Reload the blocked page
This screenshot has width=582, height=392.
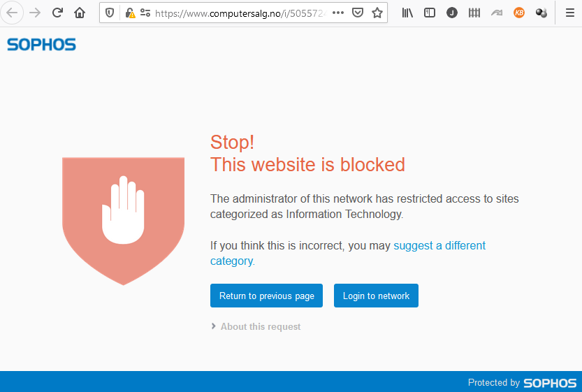point(57,13)
